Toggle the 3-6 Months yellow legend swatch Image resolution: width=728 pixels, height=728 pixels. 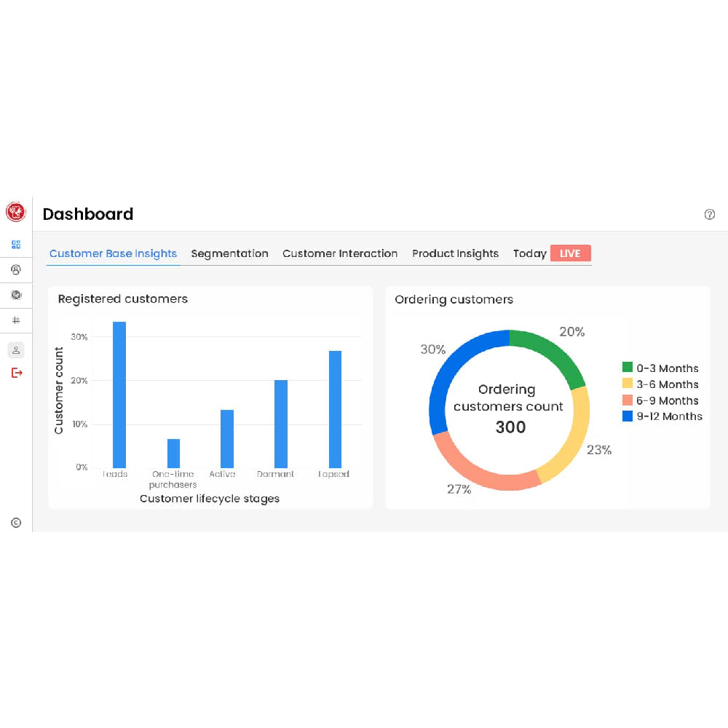tap(628, 384)
